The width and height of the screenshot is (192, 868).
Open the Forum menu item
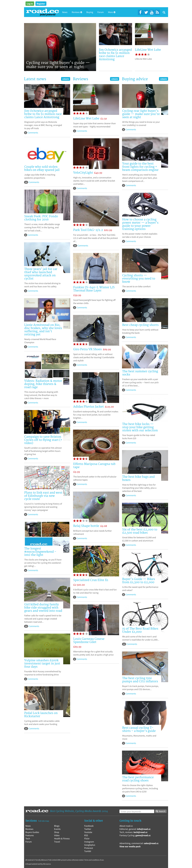100,12
